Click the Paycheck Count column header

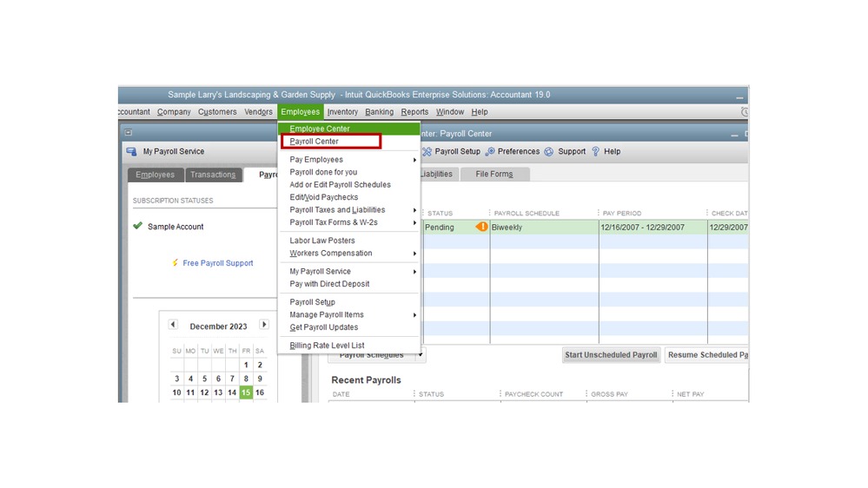coord(533,394)
